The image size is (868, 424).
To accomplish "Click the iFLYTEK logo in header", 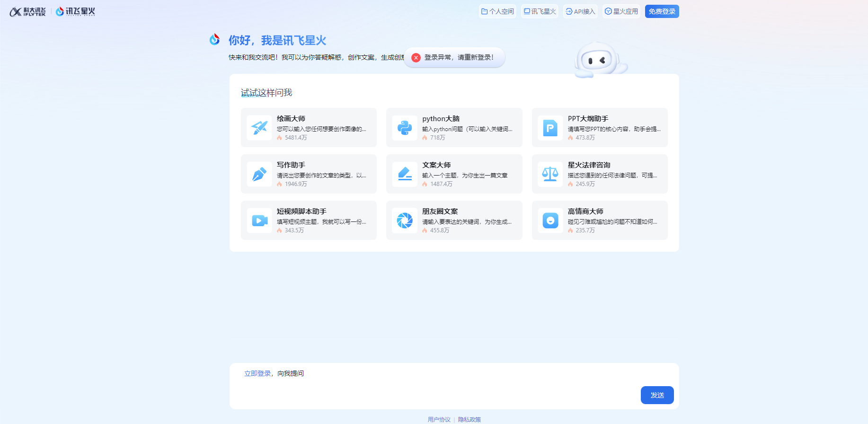I will coord(27,12).
